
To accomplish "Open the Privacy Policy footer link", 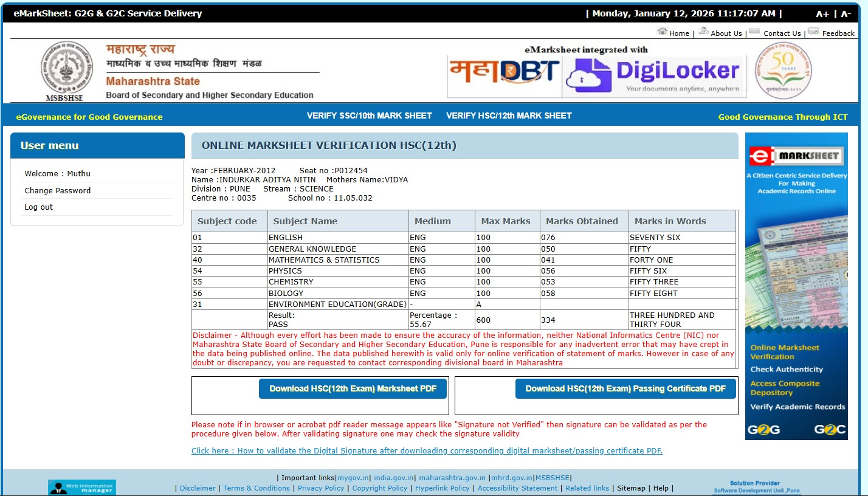I will (x=321, y=488).
